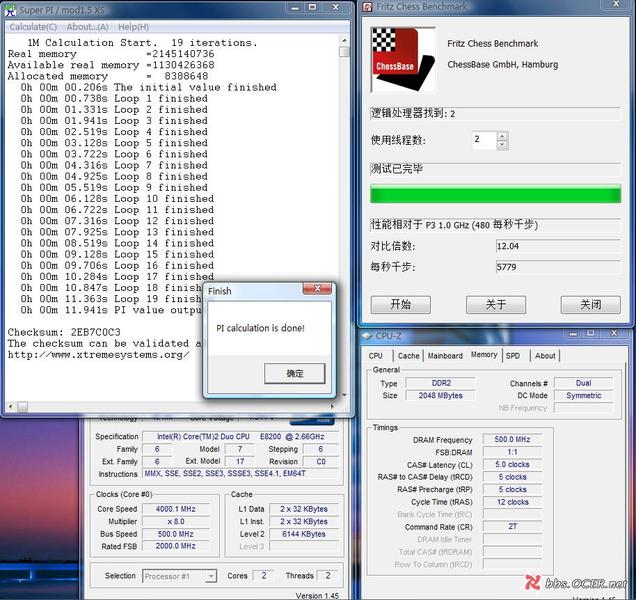Screen dimensions: 636x600
Task: Switch to the CPU tab in CPU-Z
Action: coord(376,356)
